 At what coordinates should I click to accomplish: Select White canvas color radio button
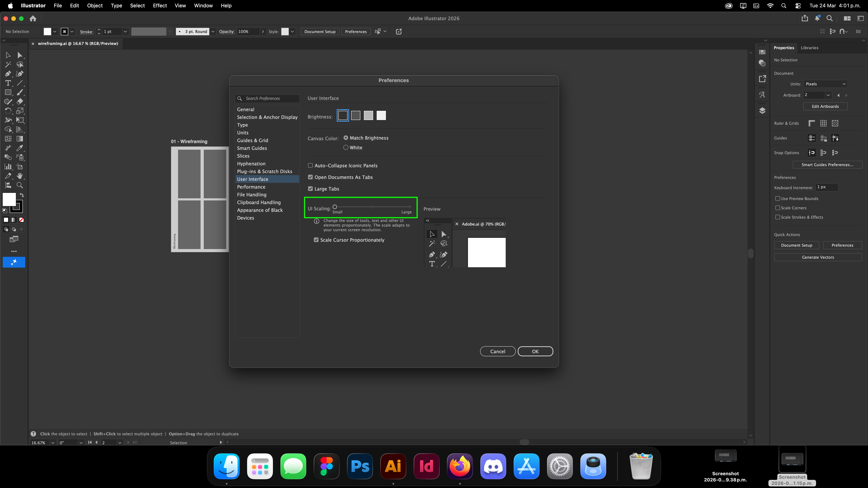coord(346,148)
